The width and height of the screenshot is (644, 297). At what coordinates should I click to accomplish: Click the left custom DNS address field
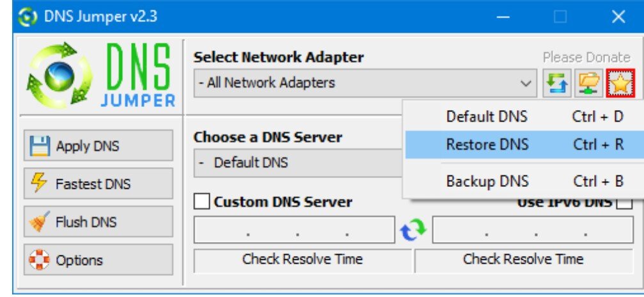click(x=294, y=230)
